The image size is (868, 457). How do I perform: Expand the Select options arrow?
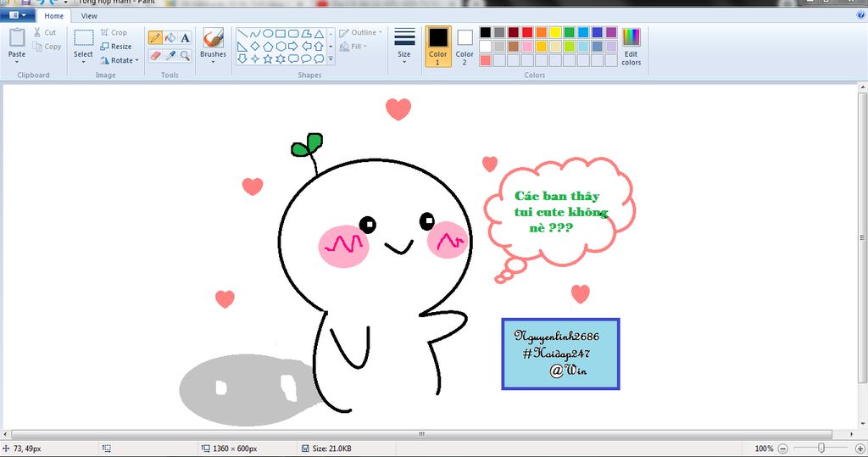tap(83, 62)
